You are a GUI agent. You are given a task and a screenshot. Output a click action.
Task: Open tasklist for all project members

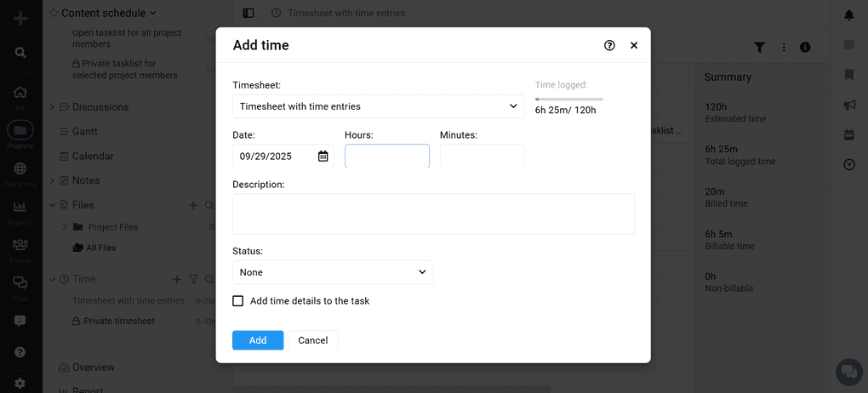(127, 38)
